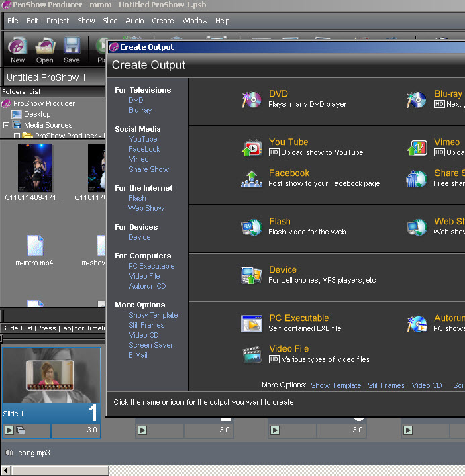This screenshot has width=465, height=476.
Task: Open the Audio menu
Action: (x=135, y=21)
